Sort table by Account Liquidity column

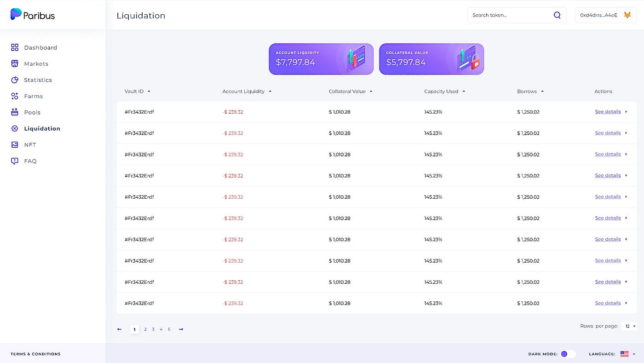coord(247,92)
